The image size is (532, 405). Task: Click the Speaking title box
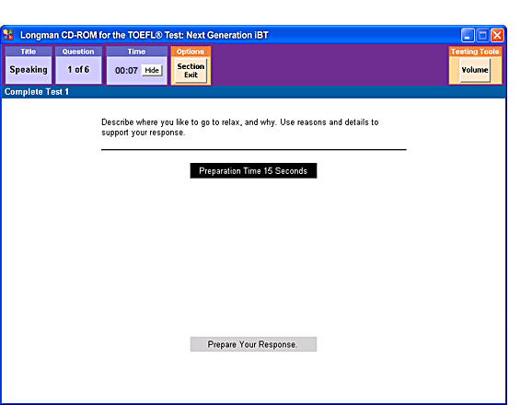pyautogui.click(x=29, y=70)
